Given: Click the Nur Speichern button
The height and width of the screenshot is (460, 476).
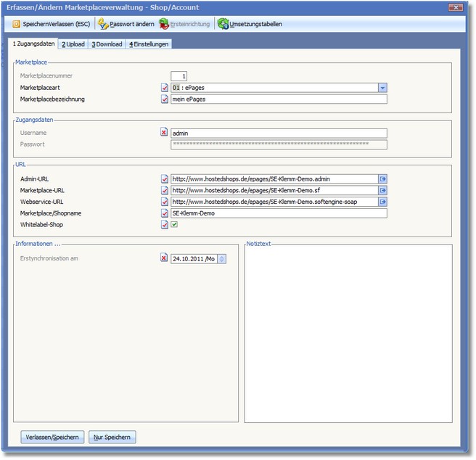Looking at the screenshot, I should coord(112,437).
